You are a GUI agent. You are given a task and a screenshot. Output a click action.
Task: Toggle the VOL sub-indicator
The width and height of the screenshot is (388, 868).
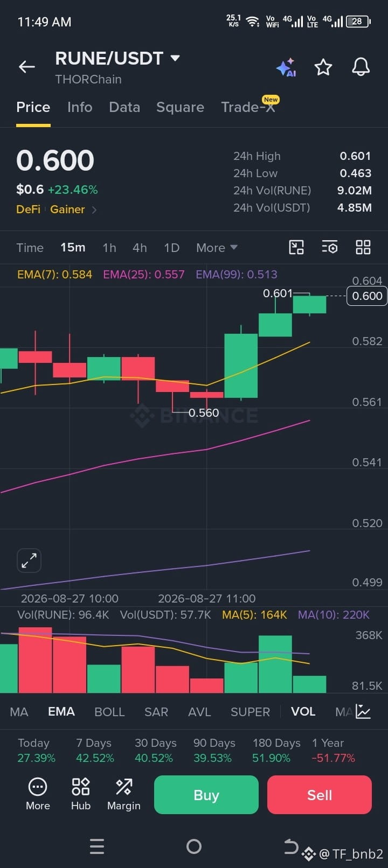tap(303, 712)
